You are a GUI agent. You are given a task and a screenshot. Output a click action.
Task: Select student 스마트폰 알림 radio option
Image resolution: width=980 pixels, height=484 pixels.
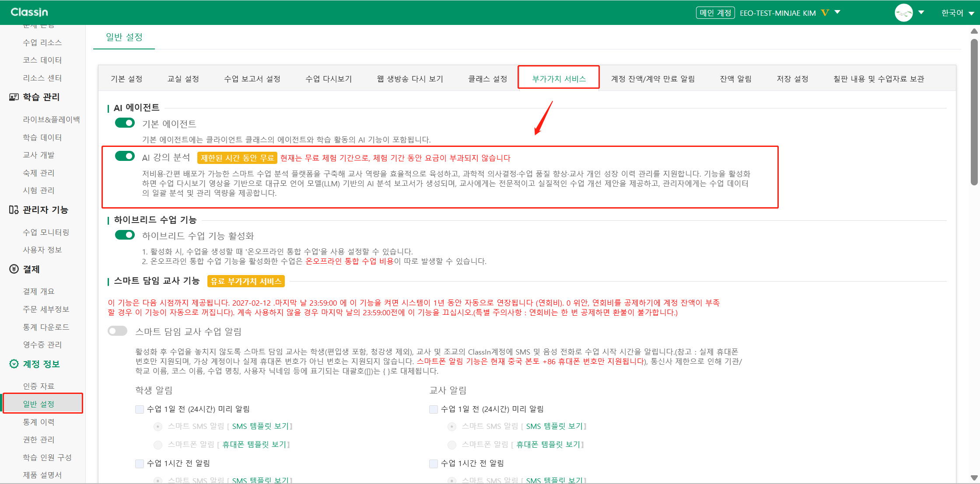coord(158,445)
